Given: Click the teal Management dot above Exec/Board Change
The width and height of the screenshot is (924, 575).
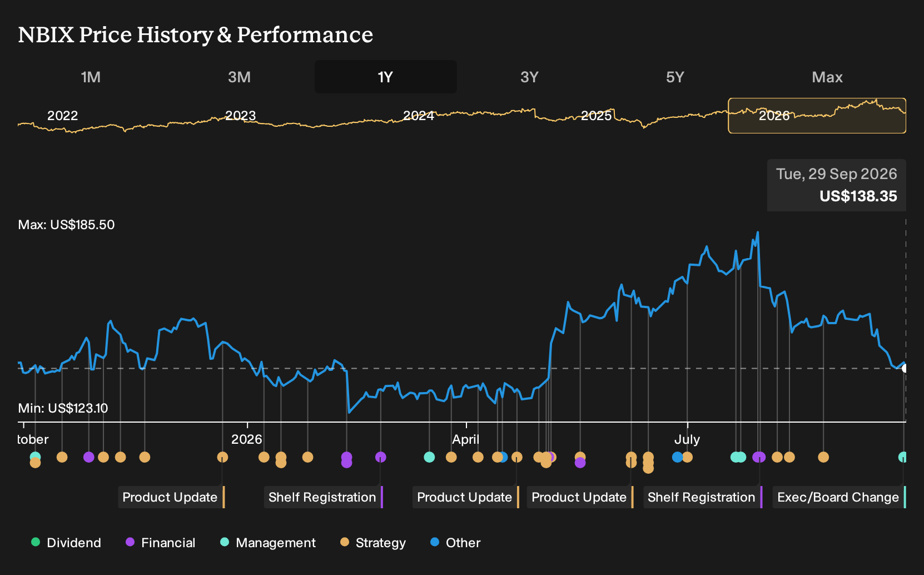Looking at the screenshot, I should tap(903, 457).
